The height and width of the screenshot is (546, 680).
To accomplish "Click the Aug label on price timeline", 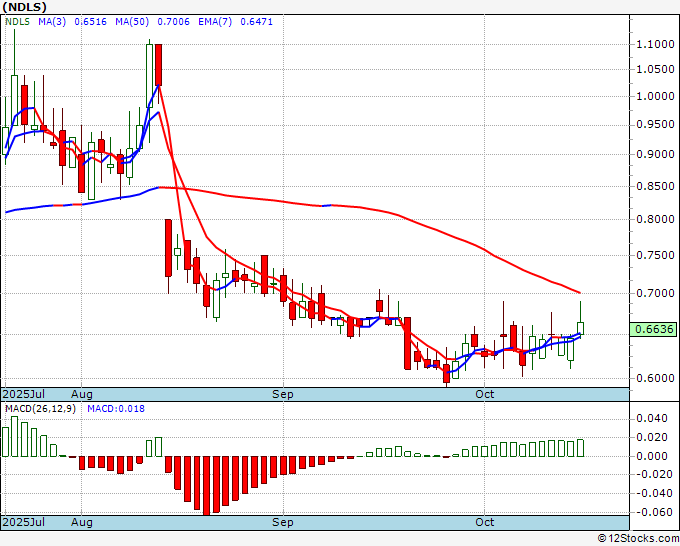I will pyautogui.click(x=82, y=394).
